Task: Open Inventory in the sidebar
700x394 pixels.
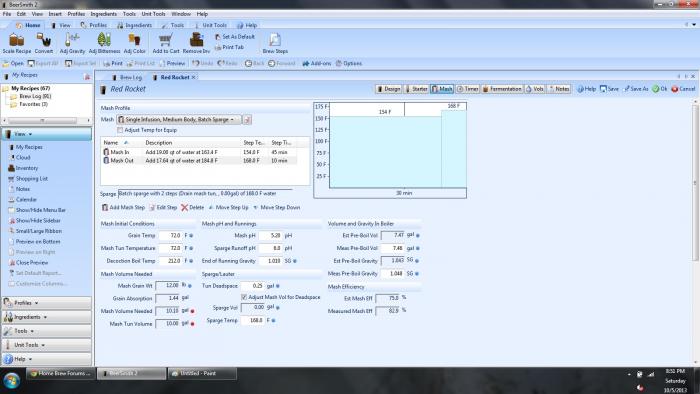Action: 23,168
